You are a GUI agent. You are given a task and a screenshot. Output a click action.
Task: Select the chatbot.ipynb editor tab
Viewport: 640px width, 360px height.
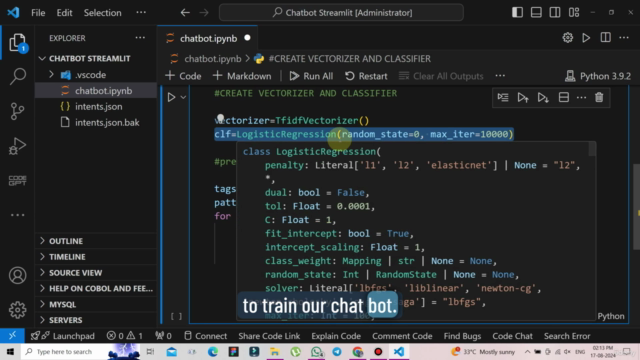(207, 38)
